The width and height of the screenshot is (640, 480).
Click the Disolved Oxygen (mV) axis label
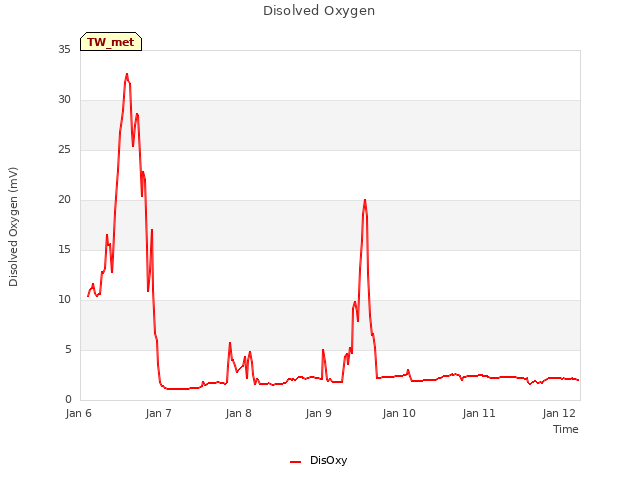(13, 227)
